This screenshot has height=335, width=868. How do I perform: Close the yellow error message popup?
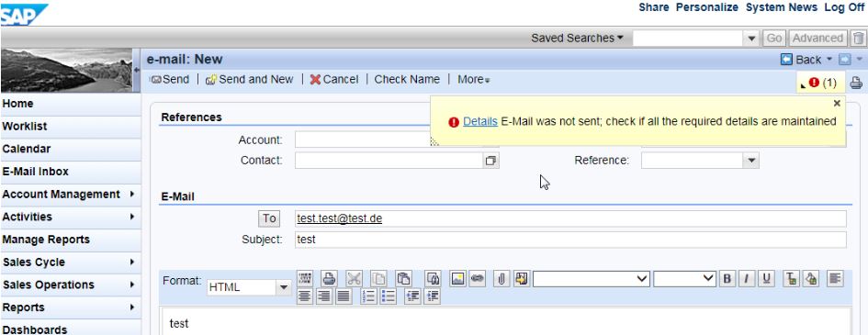pos(837,104)
